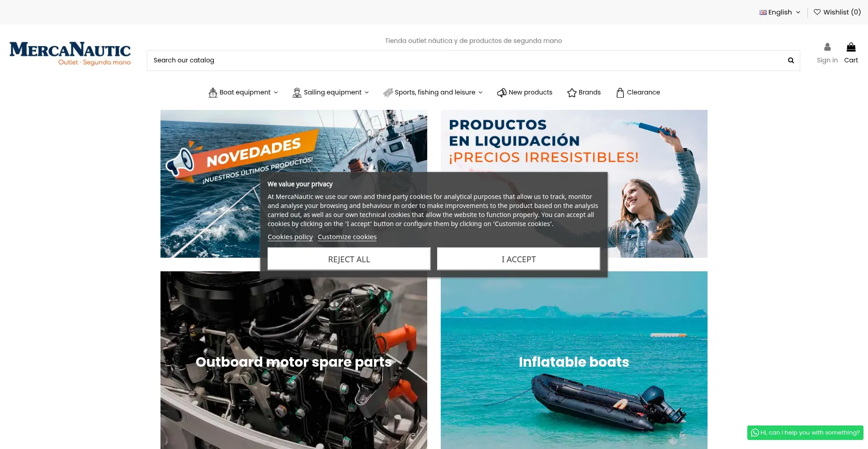Open the Outboard motor spare parts banner

[293, 362]
